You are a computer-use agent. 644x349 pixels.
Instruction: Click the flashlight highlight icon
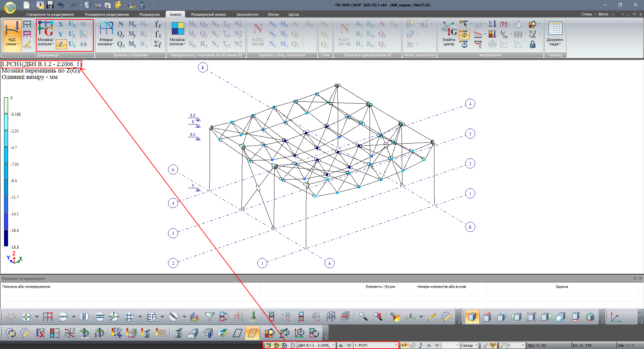pos(395,316)
